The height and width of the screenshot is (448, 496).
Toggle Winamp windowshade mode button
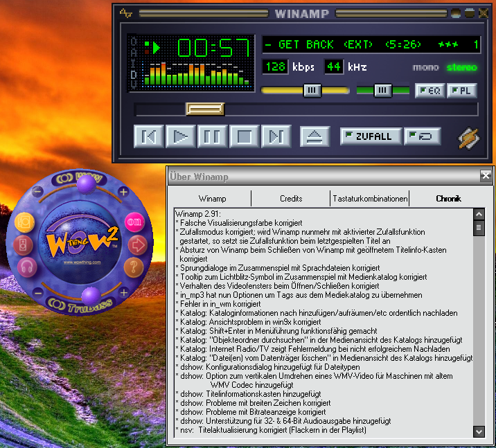tap(470, 13)
